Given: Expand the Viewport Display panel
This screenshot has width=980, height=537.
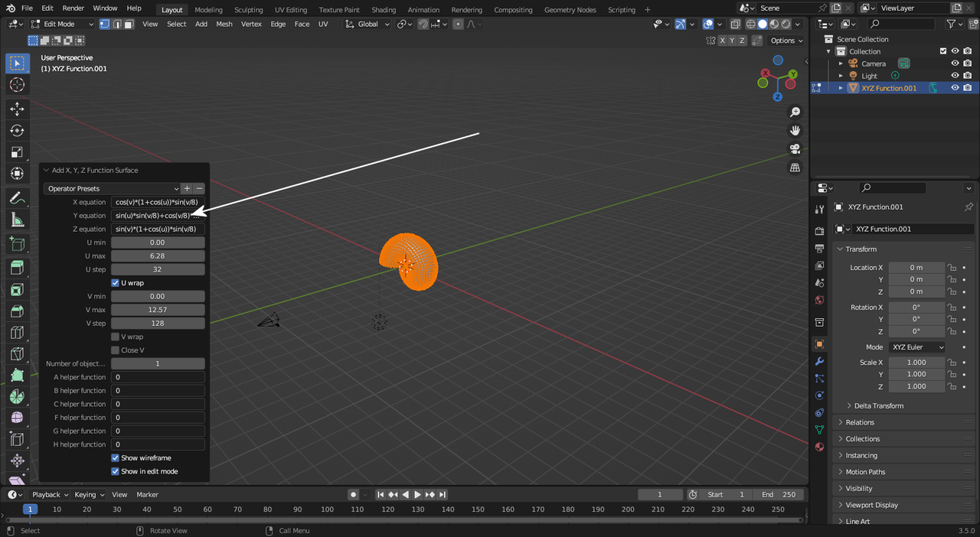Looking at the screenshot, I should tap(872, 505).
